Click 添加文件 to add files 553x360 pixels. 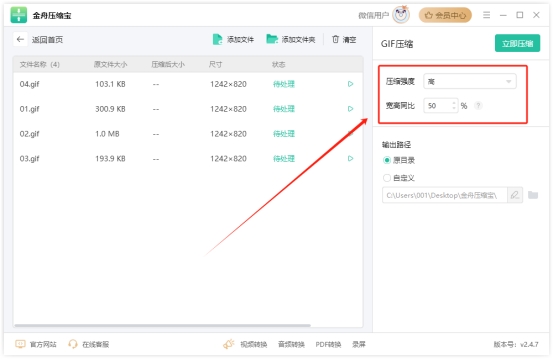[x=233, y=39]
